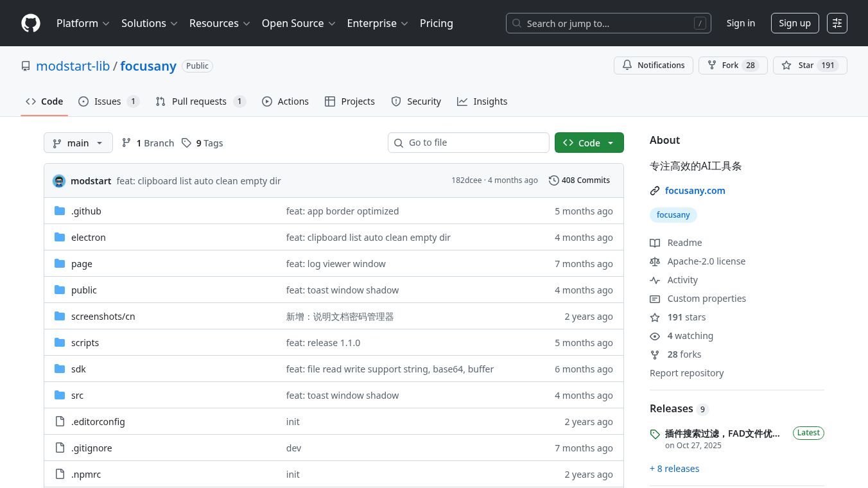Image resolution: width=868 pixels, height=488 pixels.
Task: Click the tag icon next to 9 Tags
Action: [x=186, y=143]
